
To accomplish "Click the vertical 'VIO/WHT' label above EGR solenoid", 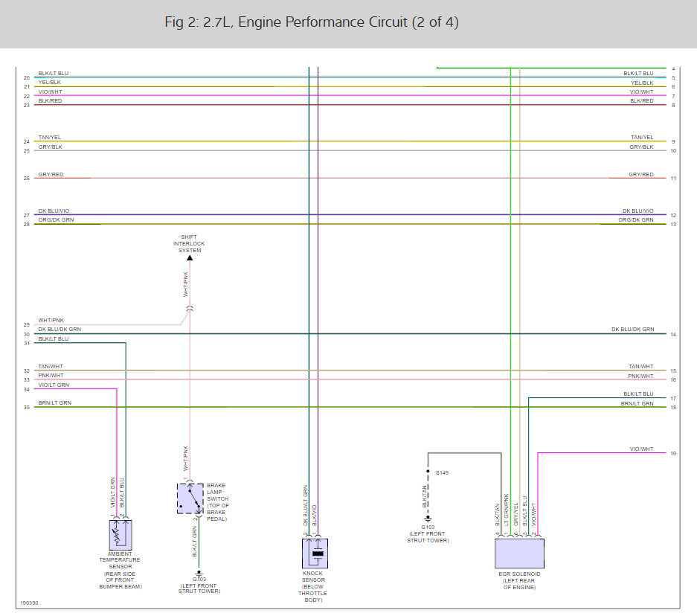I will [533, 514].
